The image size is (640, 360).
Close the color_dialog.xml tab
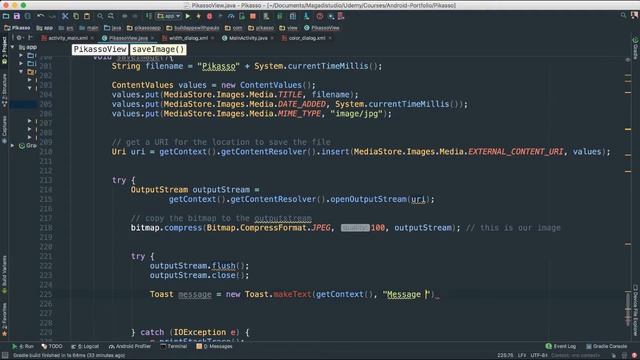click(330, 38)
